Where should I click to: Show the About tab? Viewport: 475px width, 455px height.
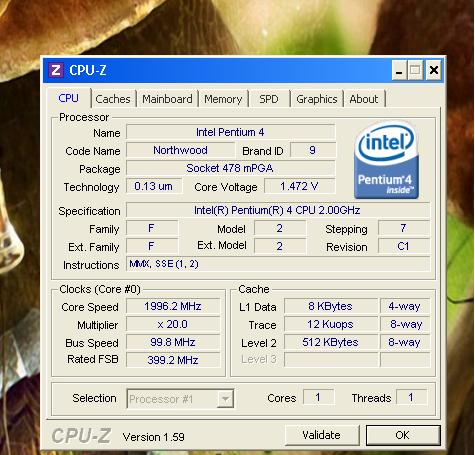tap(364, 99)
